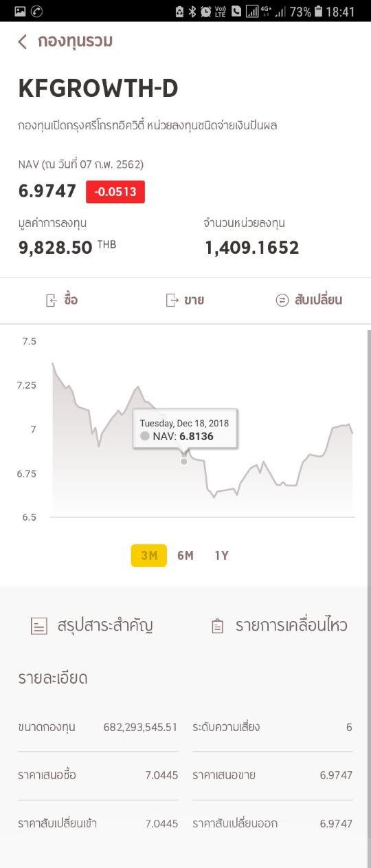
Task: Tap the NAV 6.8136 tooltip box
Action: [x=185, y=430]
